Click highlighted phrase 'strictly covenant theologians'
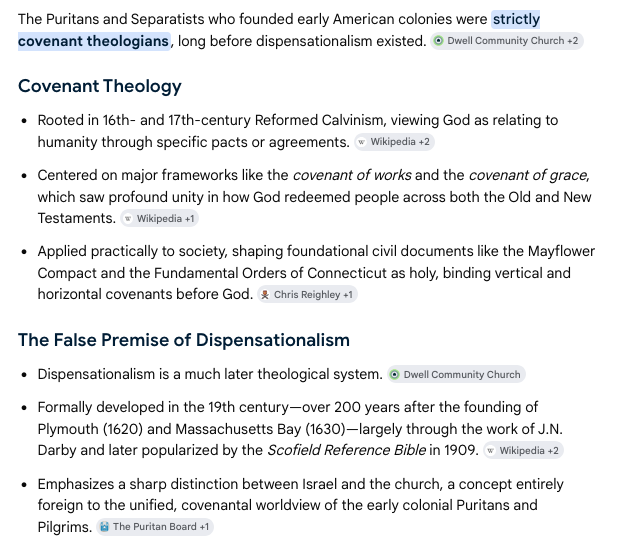Image resolution: width=634 pixels, height=547 pixels. [279, 30]
